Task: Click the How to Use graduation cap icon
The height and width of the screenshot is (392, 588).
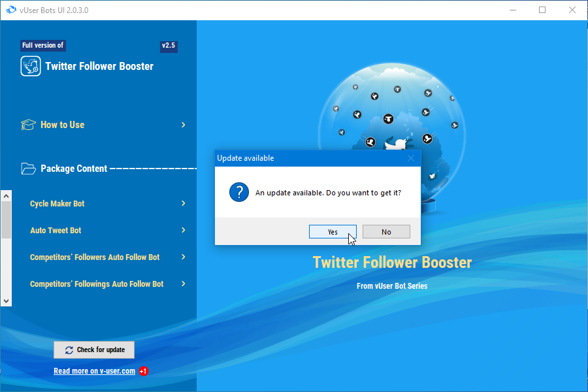Action: pyautogui.click(x=28, y=125)
